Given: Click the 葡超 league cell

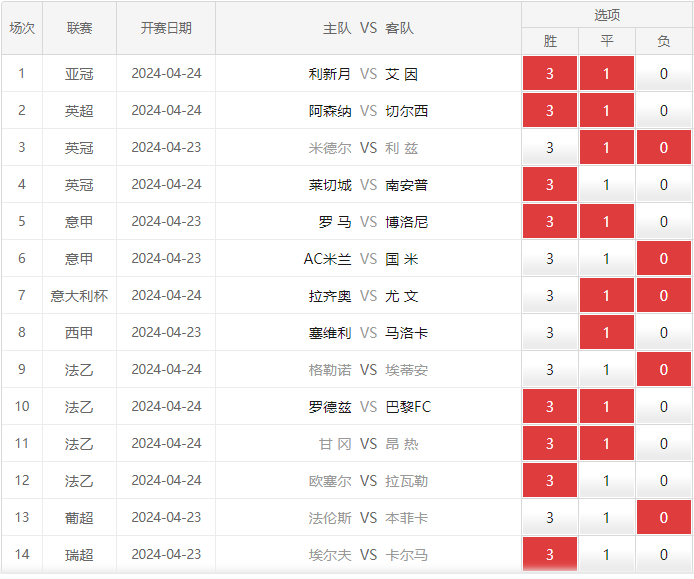Looking at the screenshot, I should click(79, 517).
